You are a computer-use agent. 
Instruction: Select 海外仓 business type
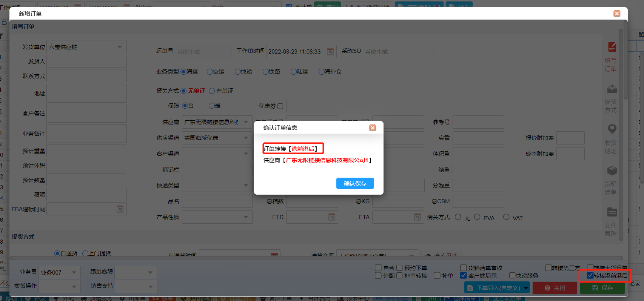coord(322,72)
